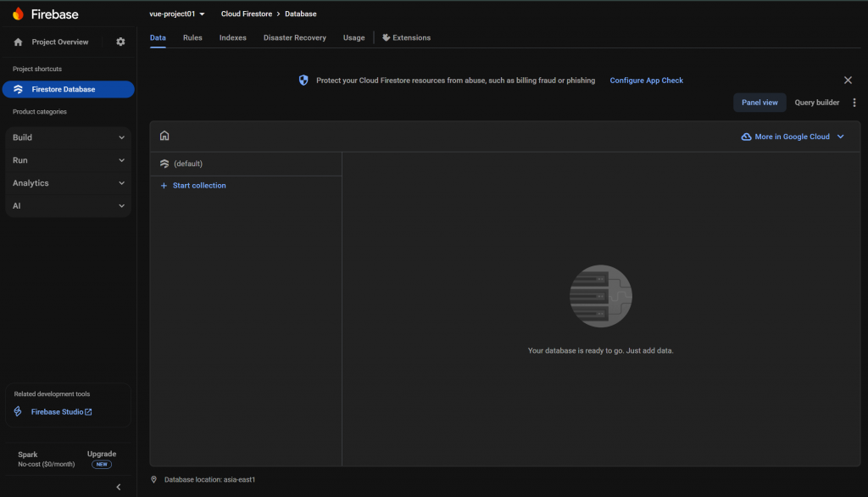Click the plus icon beside Start collection
Screen dimensions: 868x497
pos(164,186)
